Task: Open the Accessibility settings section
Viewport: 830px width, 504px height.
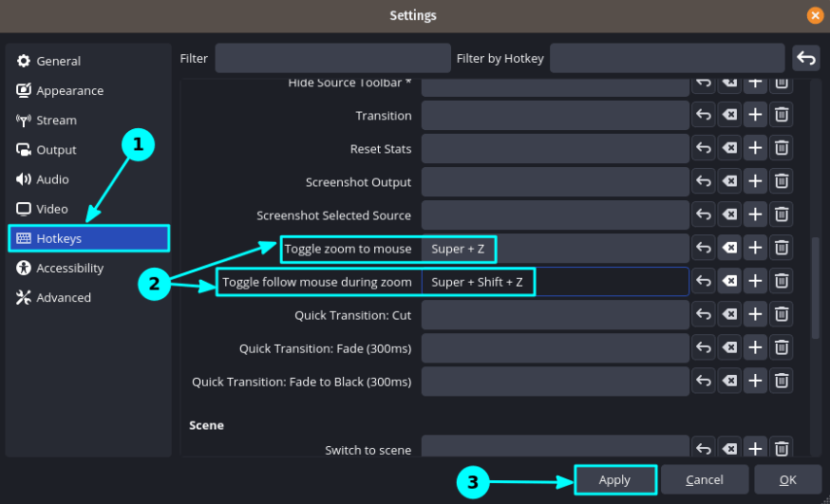Action: pos(88,268)
